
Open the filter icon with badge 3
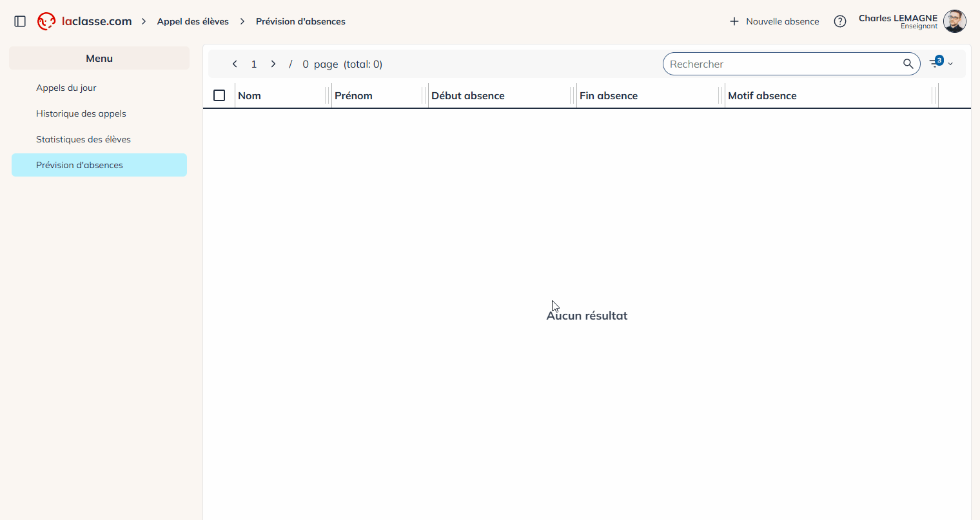coord(936,63)
